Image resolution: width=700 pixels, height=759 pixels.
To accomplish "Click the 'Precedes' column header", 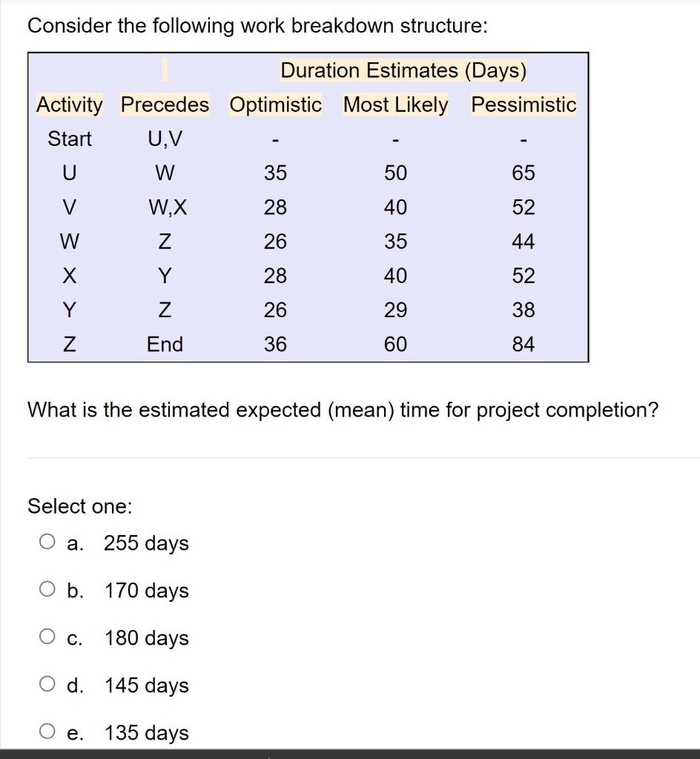I will (164, 105).
